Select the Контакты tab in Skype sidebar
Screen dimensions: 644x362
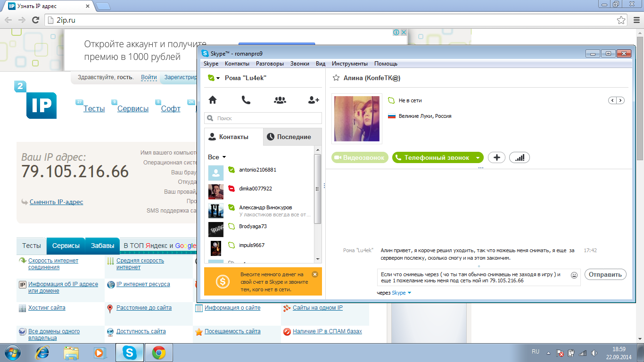pyautogui.click(x=233, y=137)
